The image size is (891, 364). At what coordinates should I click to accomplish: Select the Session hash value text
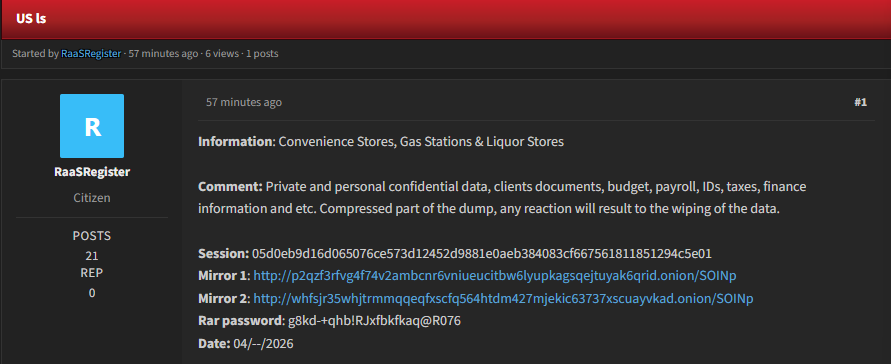482,253
